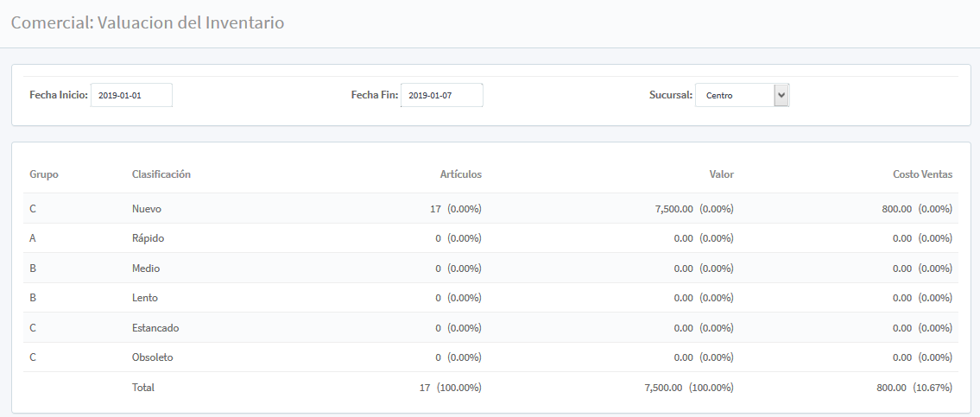Click the Artículos column header
This screenshot has height=417, width=980.
pyautogui.click(x=460, y=174)
